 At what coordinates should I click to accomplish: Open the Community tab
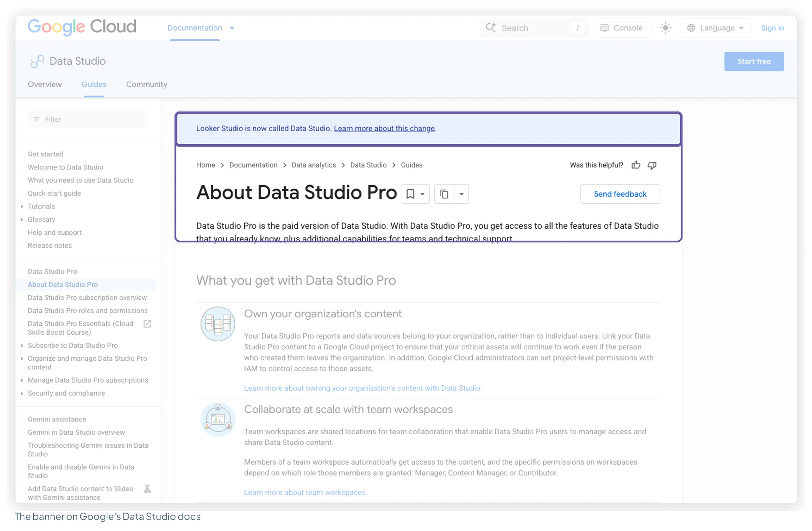(x=147, y=85)
